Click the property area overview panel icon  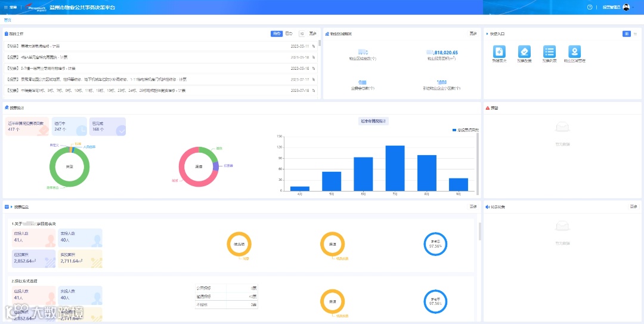click(327, 34)
